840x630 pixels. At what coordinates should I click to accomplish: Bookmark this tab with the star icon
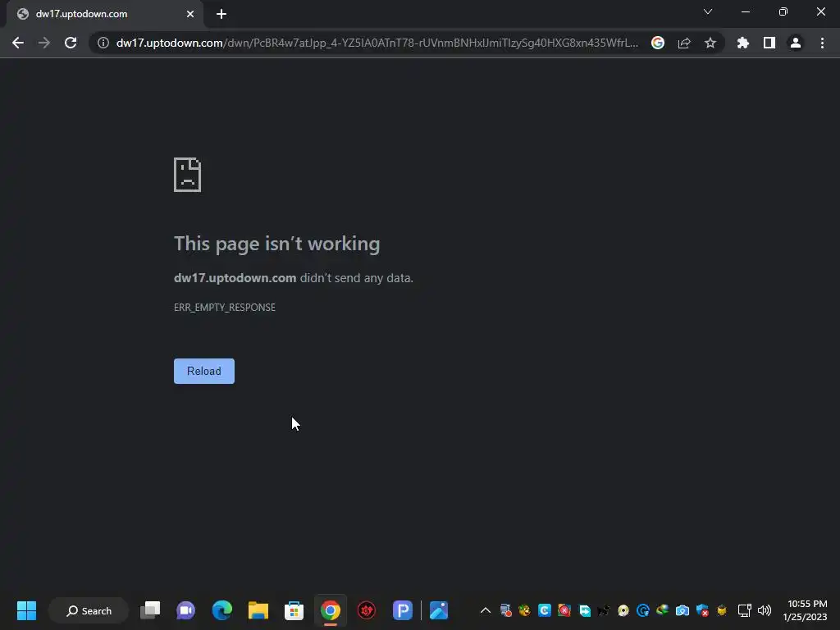coord(710,43)
